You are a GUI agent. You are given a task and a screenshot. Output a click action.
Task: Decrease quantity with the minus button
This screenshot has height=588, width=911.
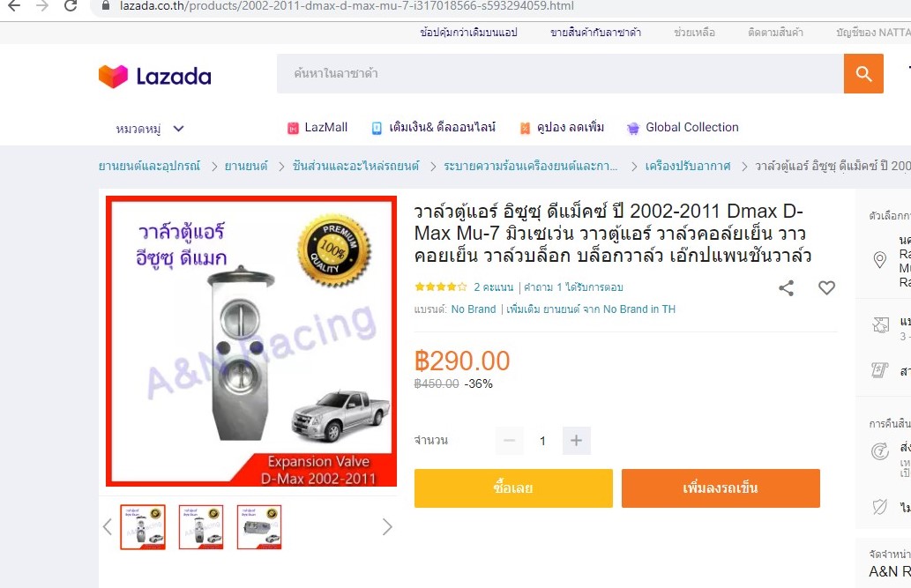(510, 441)
